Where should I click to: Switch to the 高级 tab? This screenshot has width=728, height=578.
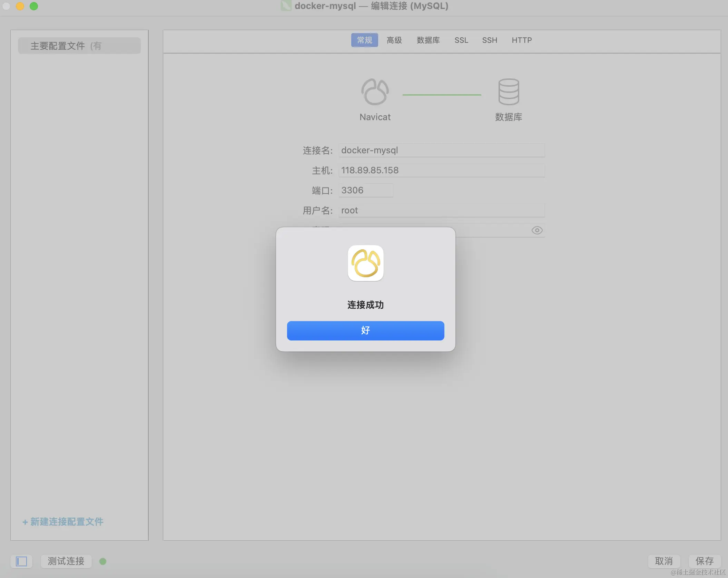[394, 40]
